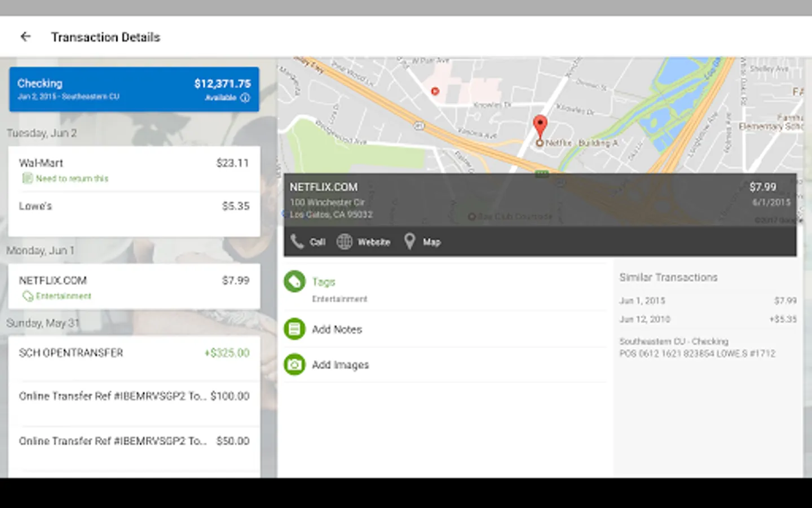Click the Monday, Jun 1 date header
The image size is (812, 508).
(x=41, y=251)
